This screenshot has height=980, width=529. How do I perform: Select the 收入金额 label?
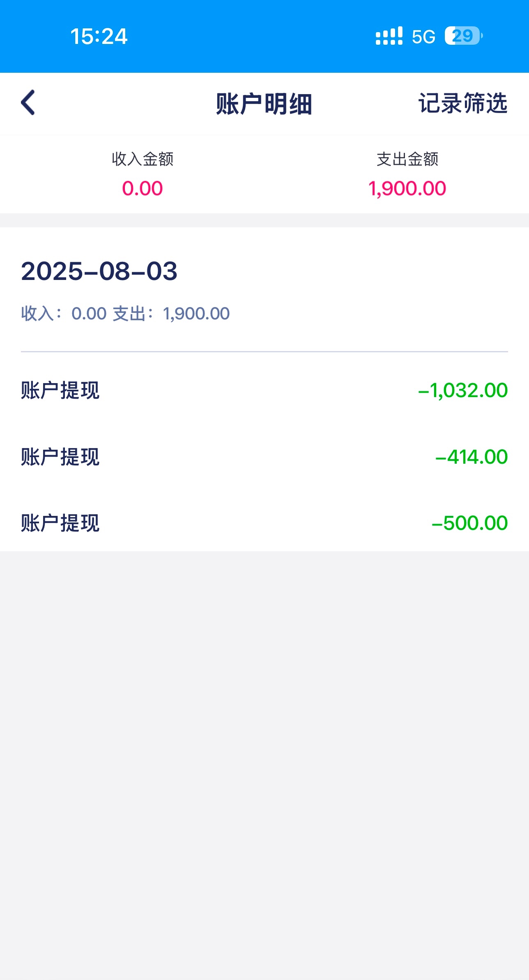pyautogui.click(x=143, y=159)
